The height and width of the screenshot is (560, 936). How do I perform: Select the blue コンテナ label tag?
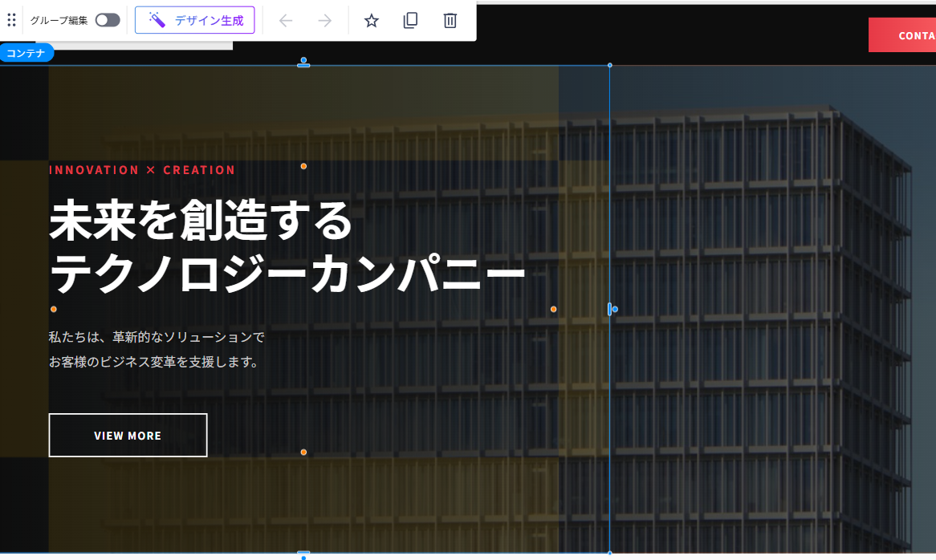(x=26, y=53)
